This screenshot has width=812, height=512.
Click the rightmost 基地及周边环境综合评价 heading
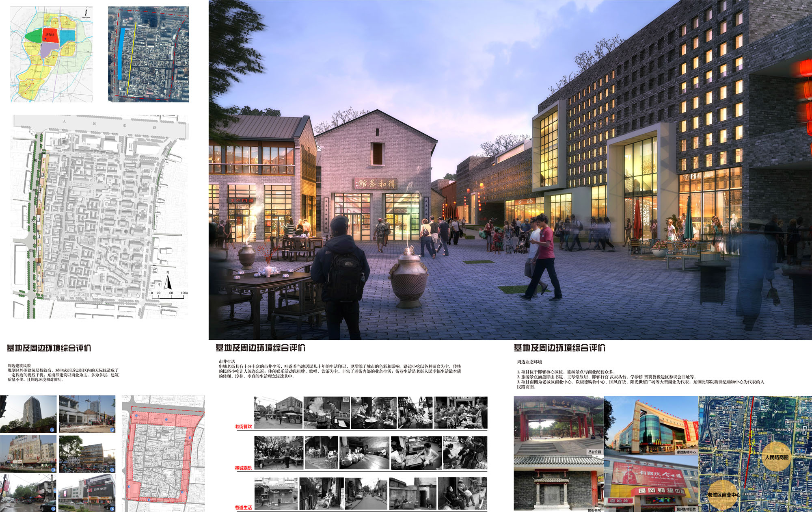pos(559,347)
